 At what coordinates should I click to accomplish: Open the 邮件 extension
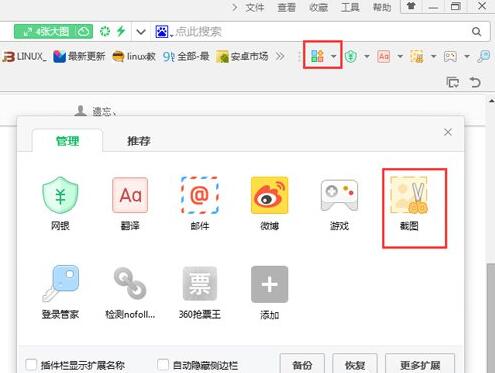point(200,203)
